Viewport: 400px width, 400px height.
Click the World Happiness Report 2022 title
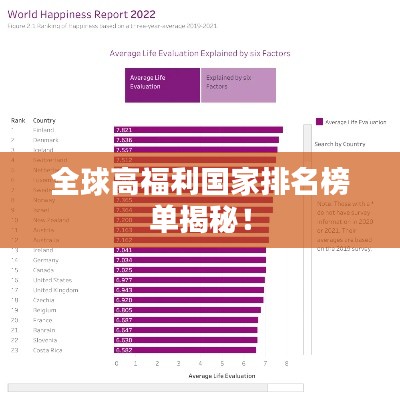pos(81,15)
